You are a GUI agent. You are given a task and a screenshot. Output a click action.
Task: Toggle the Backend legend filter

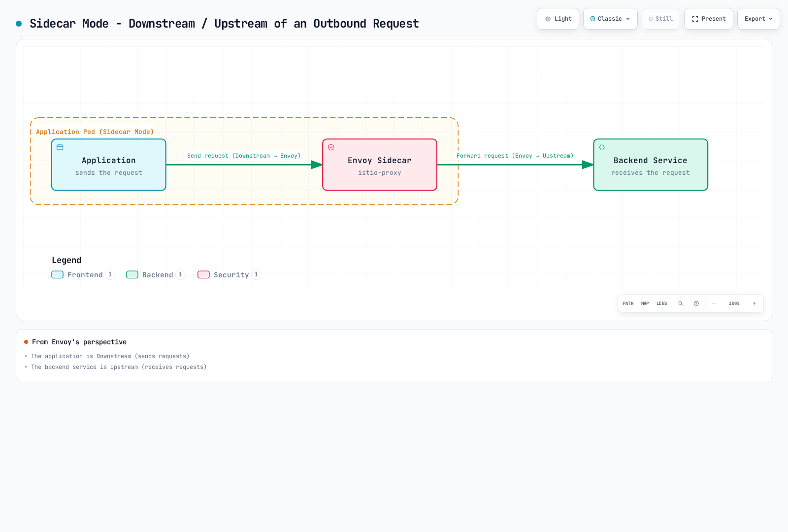pos(156,275)
